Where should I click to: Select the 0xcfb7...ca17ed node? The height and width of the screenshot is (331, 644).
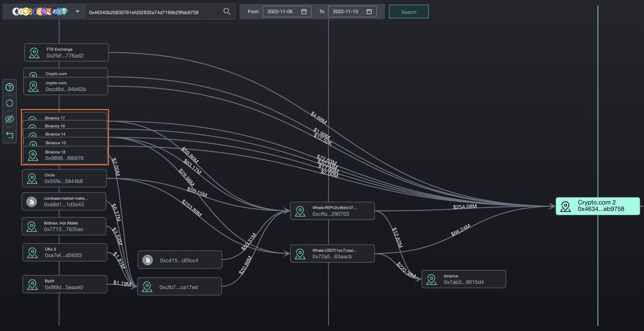pyautogui.click(x=180, y=286)
